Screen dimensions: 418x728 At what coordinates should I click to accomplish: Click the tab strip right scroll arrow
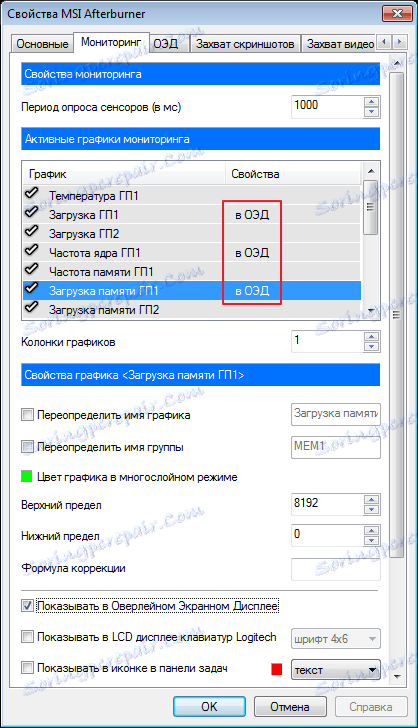click(x=399, y=43)
